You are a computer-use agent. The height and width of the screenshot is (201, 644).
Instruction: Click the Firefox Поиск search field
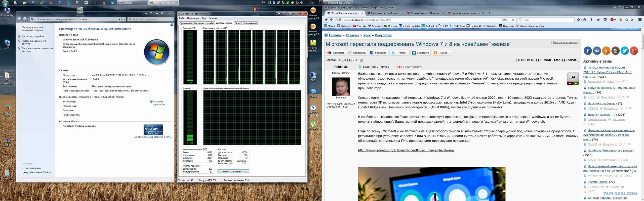pos(546,20)
